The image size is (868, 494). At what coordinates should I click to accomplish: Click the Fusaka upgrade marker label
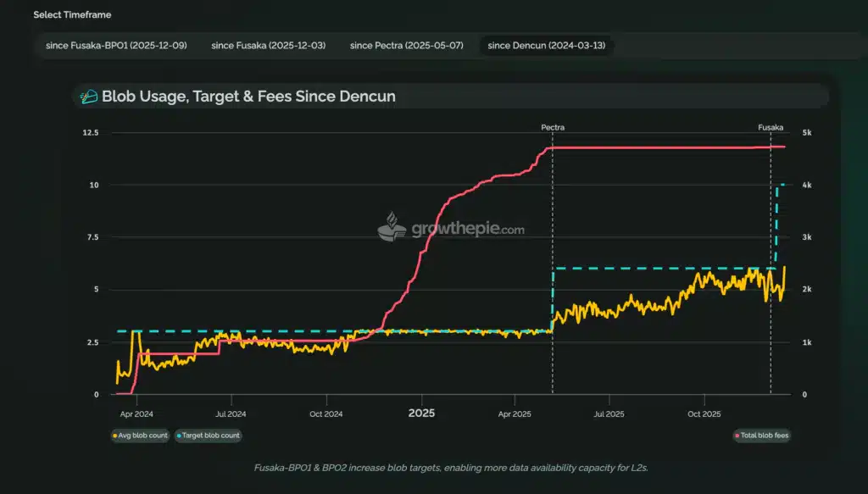770,127
